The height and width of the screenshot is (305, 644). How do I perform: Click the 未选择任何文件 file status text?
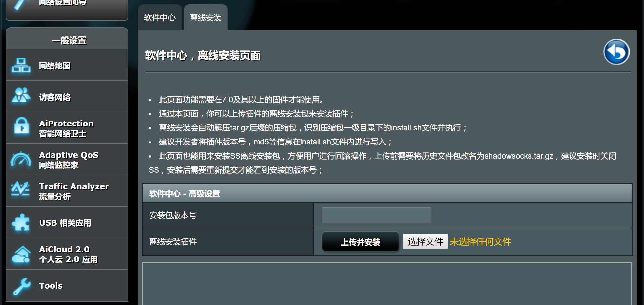[480, 242]
